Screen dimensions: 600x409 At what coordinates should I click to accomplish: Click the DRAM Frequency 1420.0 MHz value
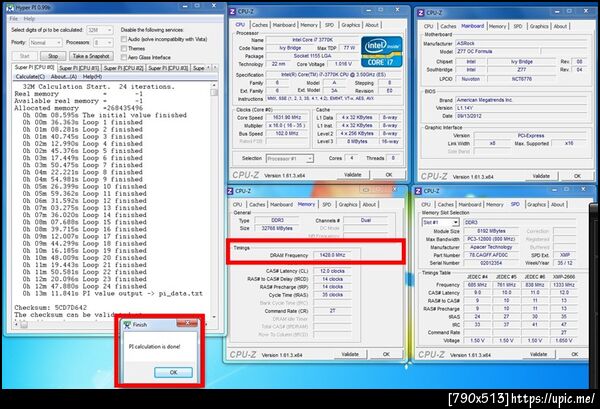coord(332,255)
